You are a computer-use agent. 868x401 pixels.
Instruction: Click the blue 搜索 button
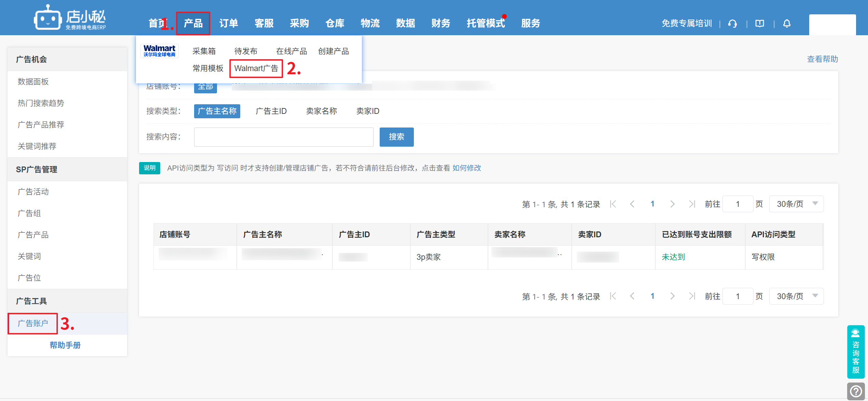396,137
